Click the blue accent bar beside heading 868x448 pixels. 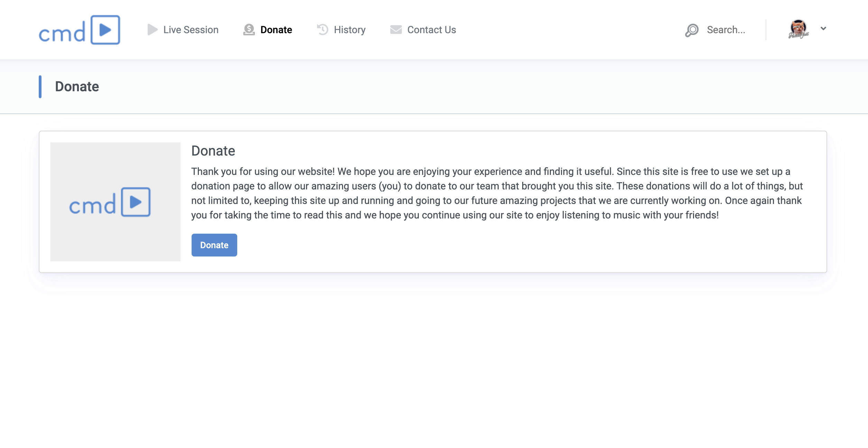click(40, 86)
